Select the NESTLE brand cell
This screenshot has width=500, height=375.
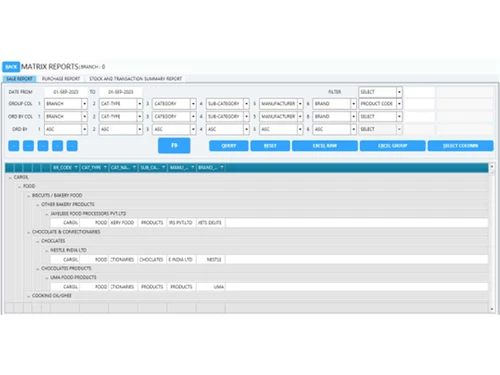point(211,259)
